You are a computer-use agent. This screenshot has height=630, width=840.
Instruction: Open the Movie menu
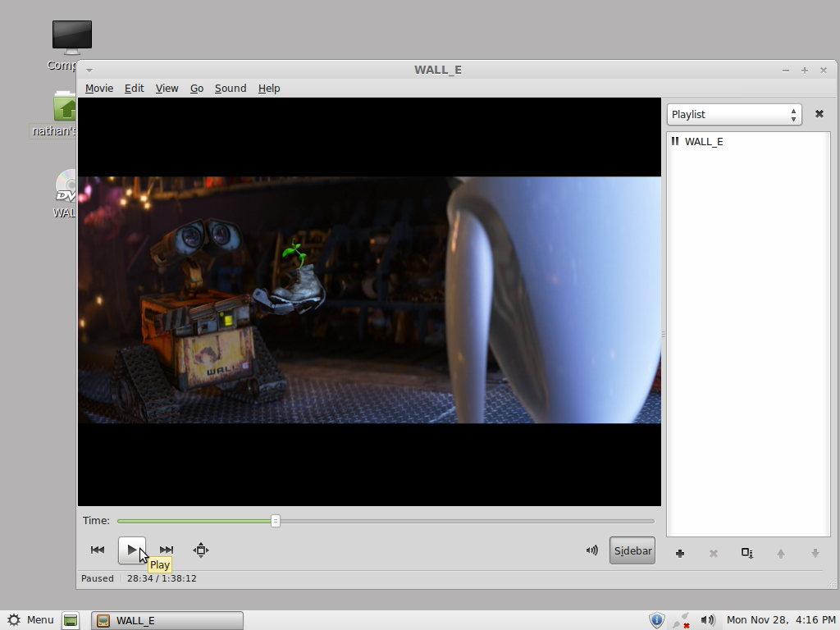pos(99,89)
